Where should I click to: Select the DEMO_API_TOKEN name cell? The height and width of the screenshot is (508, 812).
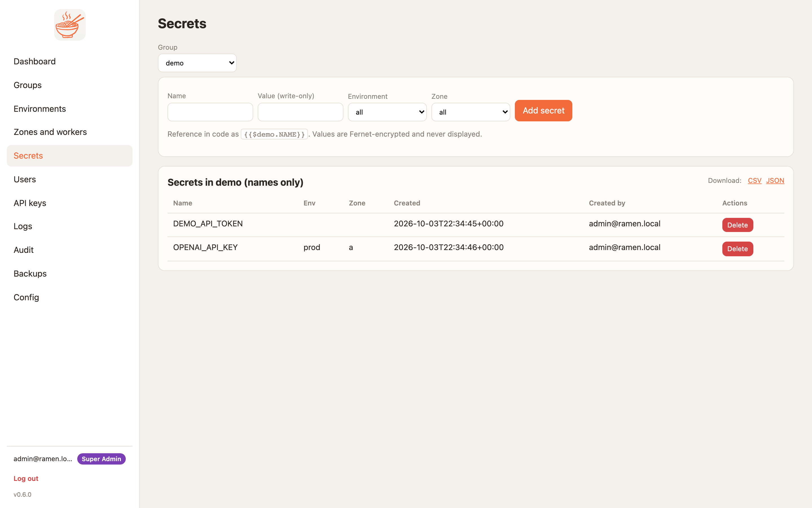click(208, 224)
